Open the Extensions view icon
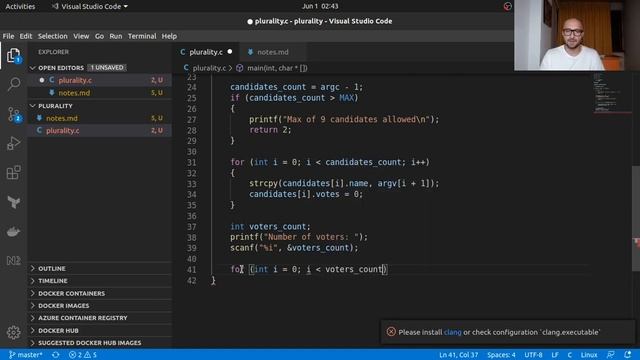The image size is (640, 360). (x=13, y=173)
